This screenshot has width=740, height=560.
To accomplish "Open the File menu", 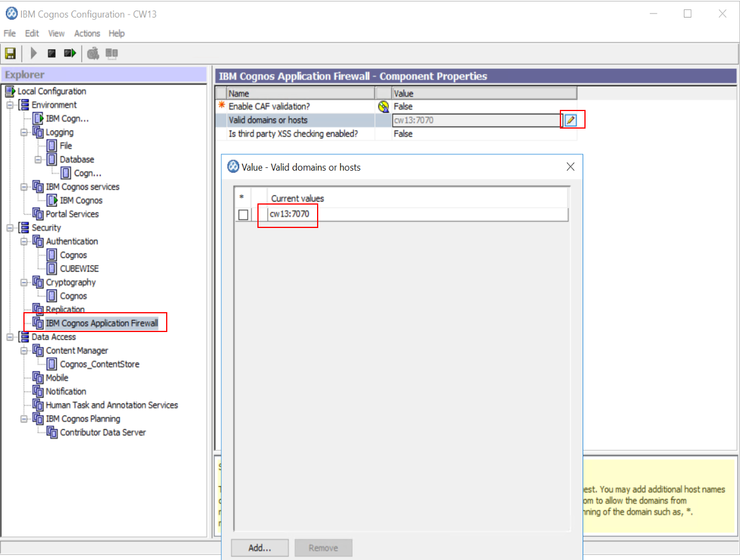I will tap(9, 33).
